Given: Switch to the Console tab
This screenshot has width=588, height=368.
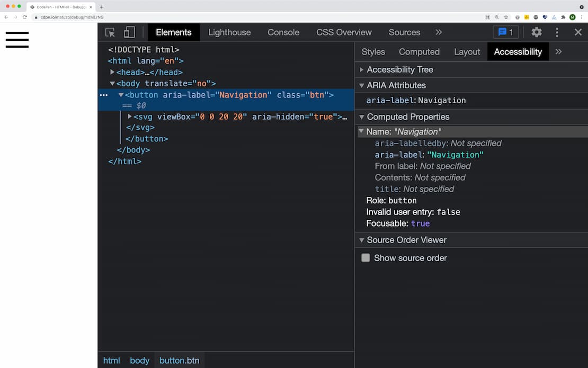Looking at the screenshot, I should pyautogui.click(x=283, y=32).
